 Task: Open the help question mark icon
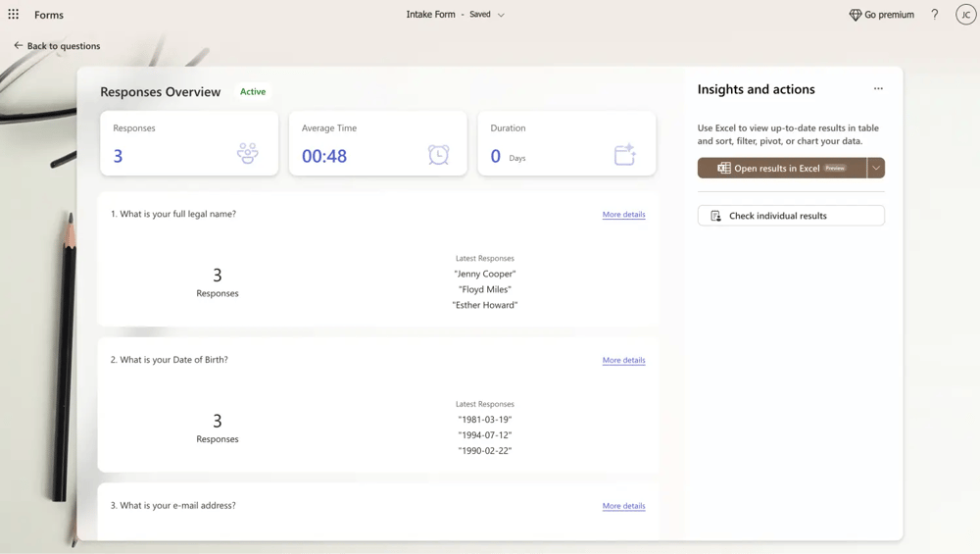(934, 15)
